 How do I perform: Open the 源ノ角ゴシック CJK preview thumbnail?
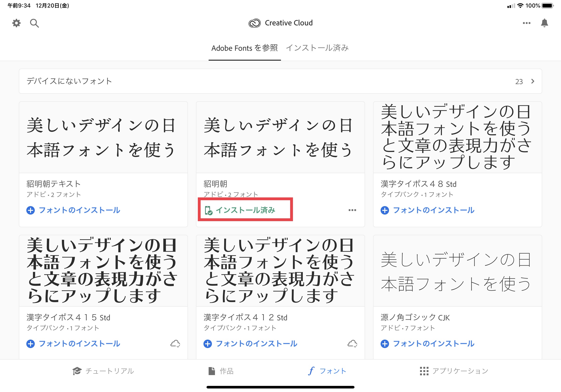457,271
